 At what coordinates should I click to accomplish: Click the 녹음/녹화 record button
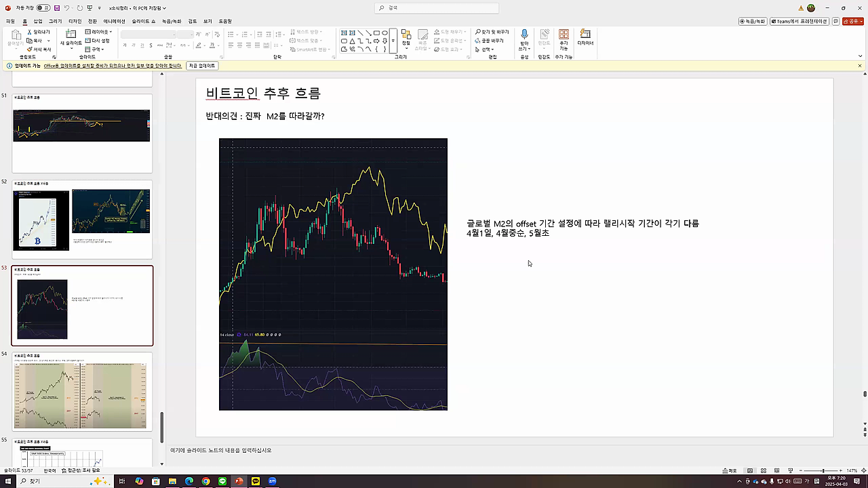753,21
